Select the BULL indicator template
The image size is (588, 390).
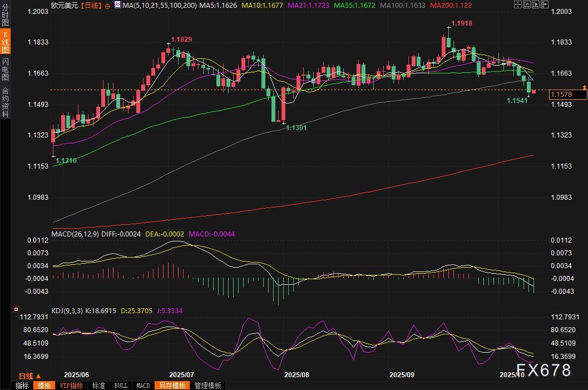(121, 386)
